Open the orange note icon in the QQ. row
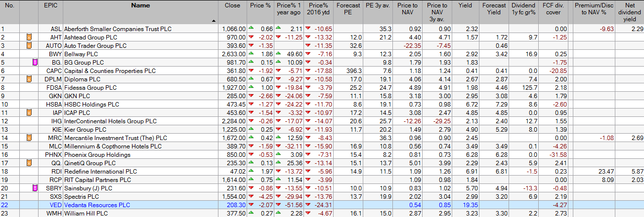 click(29, 163)
